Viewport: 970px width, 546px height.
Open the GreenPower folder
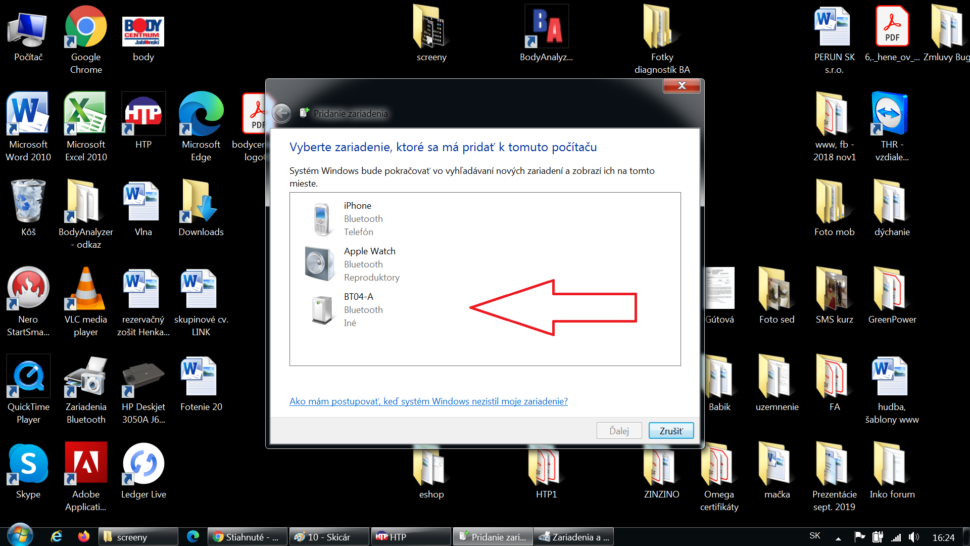[891, 296]
